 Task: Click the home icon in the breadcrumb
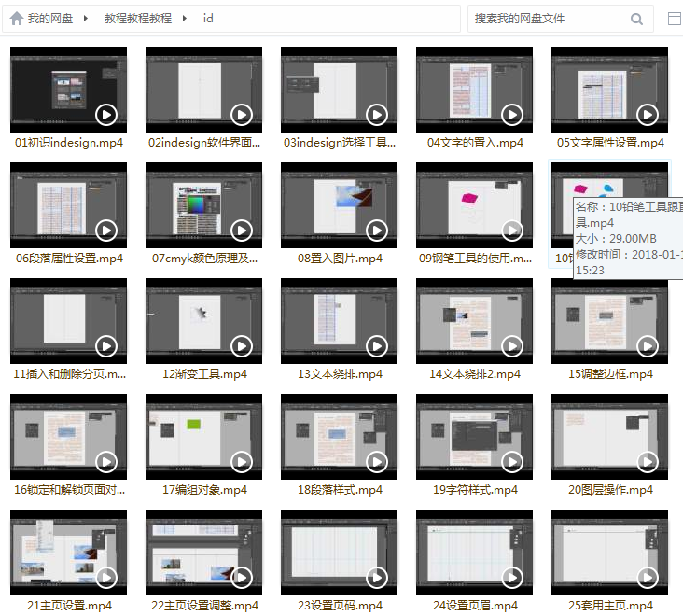[x=16, y=19]
